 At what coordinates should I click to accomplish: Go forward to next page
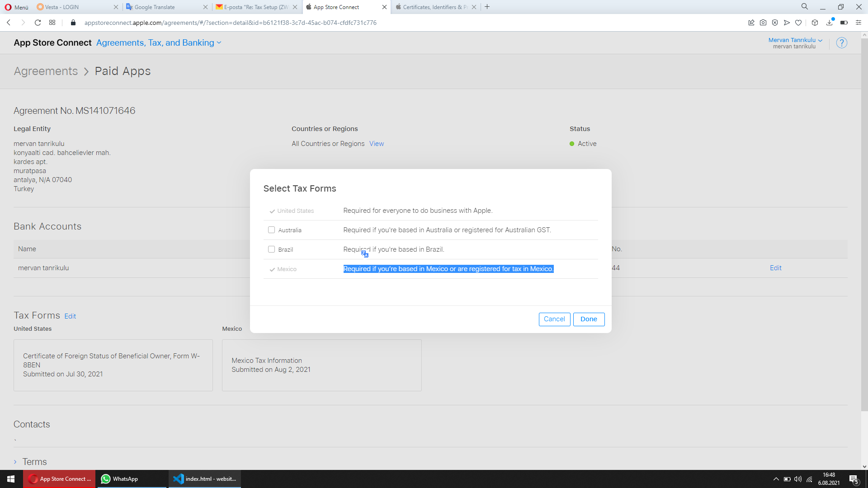pos(23,23)
